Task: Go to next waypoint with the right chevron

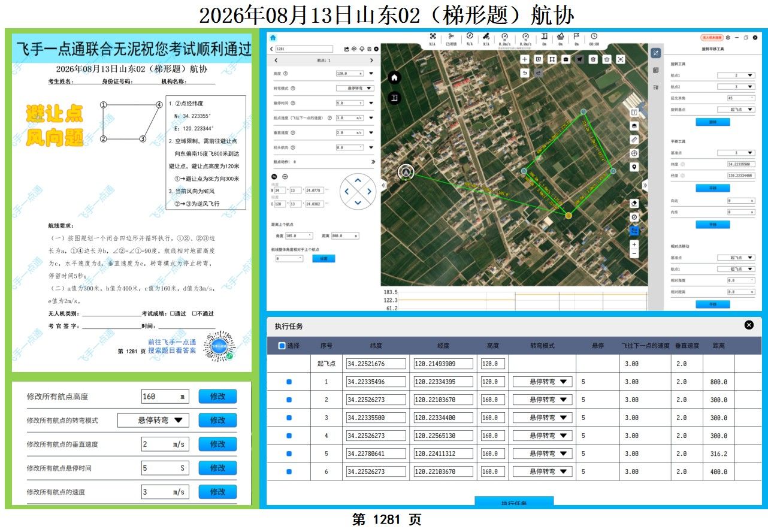Action: click(371, 61)
